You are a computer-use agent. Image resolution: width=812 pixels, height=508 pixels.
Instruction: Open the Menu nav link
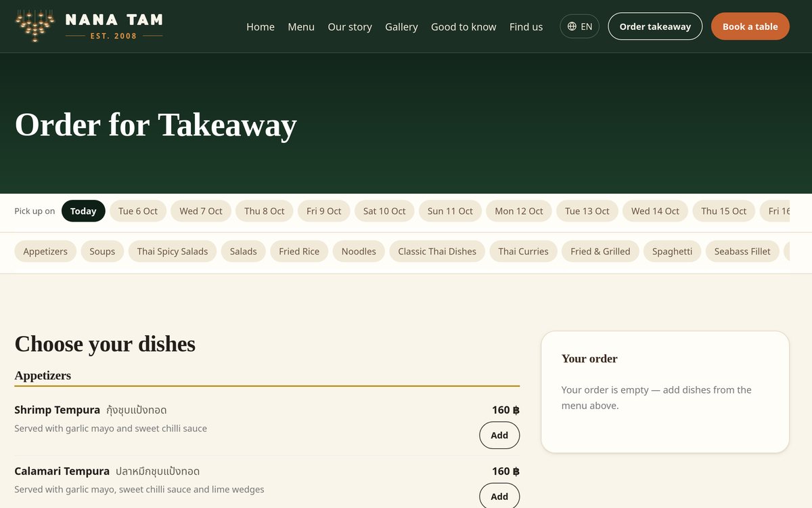point(301,26)
